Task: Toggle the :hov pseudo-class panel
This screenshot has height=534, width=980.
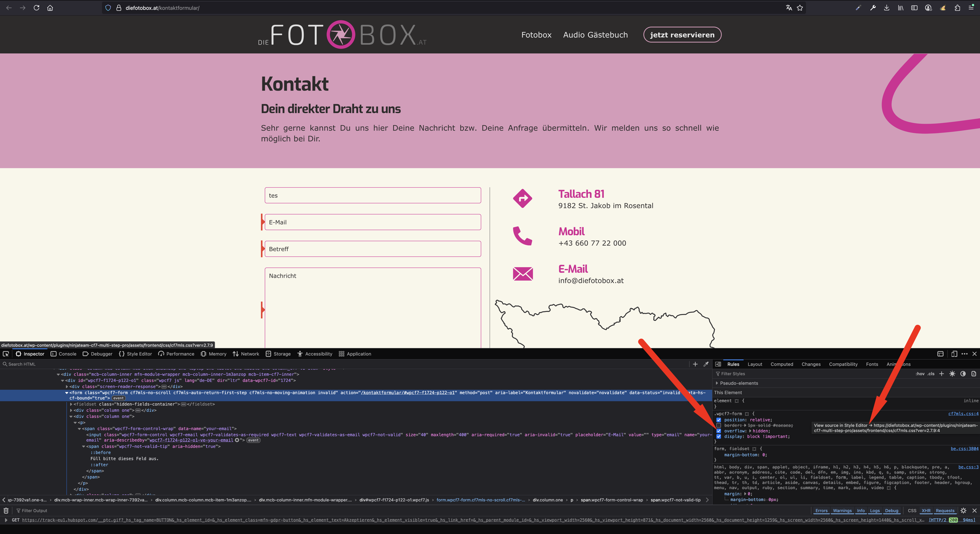Action: pos(920,374)
